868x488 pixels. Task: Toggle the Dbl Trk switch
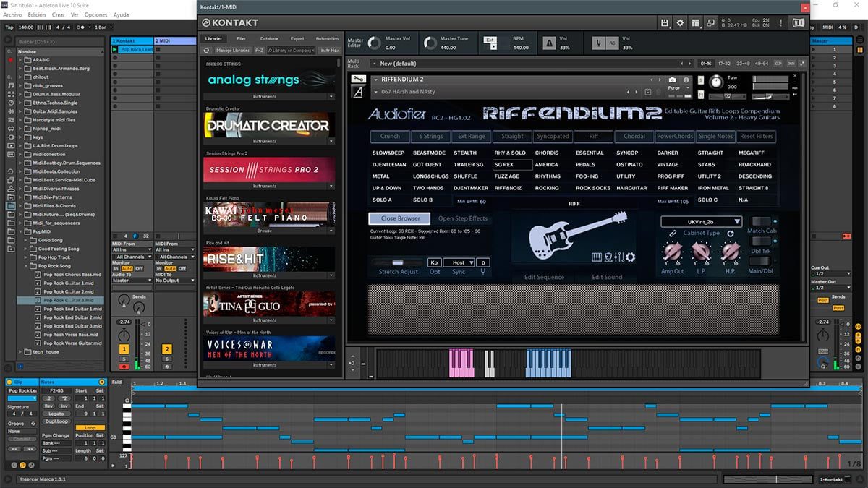(759, 241)
